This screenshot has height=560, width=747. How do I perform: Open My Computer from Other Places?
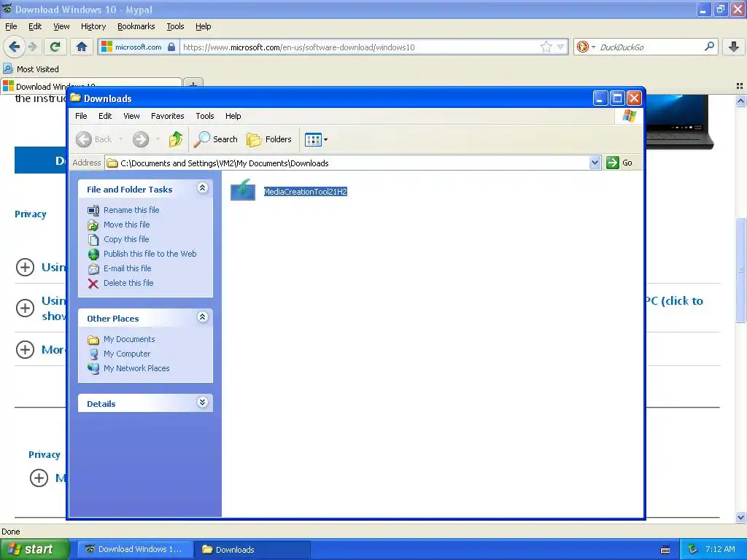pos(127,354)
